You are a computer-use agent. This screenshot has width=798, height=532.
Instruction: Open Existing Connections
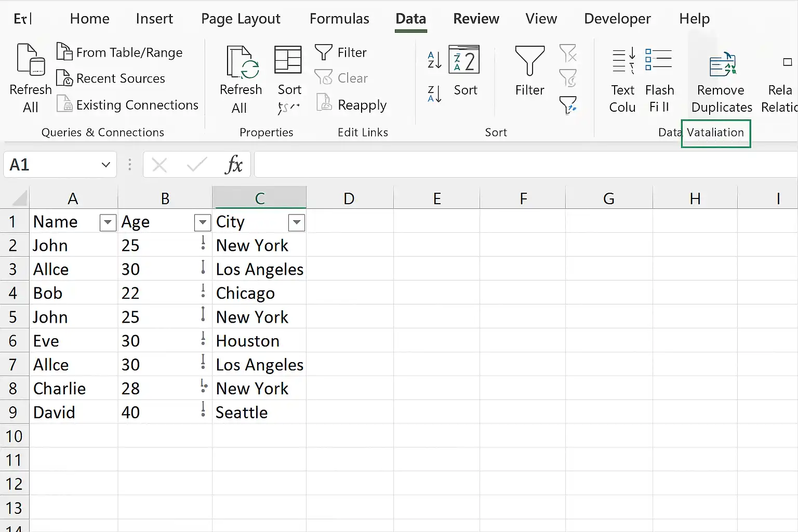[x=127, y=104]
